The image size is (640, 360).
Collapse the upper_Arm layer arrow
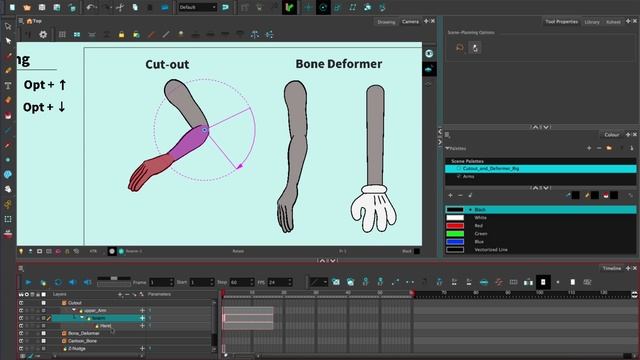coord(74,310)
